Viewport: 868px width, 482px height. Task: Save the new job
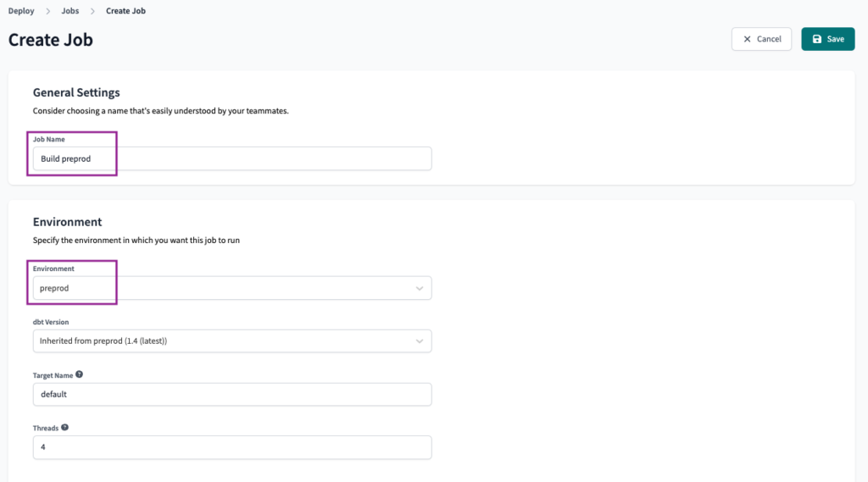pyautogui.click(x=827, y=39)
